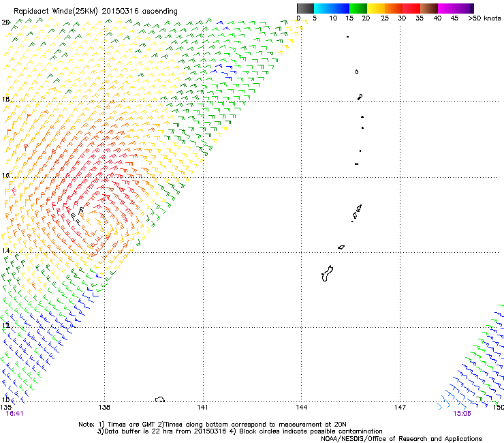This screenshot has width=504, height=443.
Task: Click the large Guam island outline
Action: (x=327, y=273)
